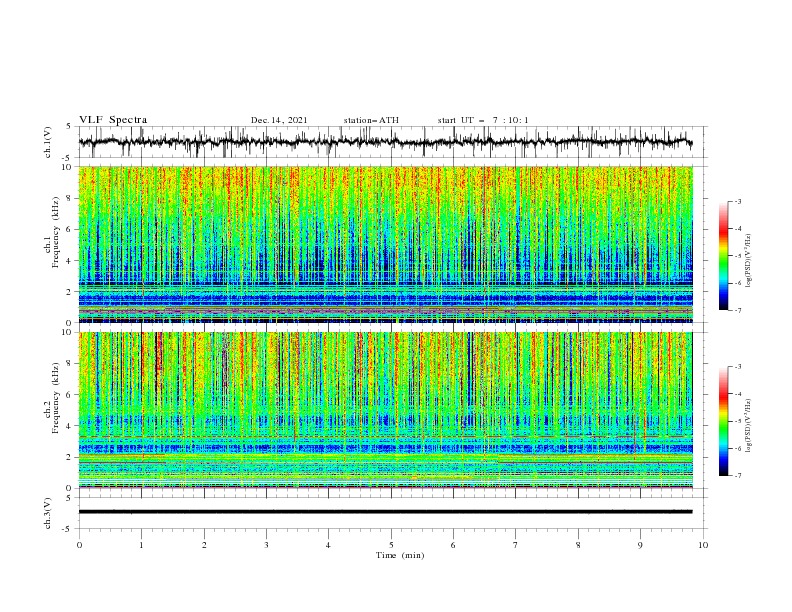Click the time axis tick label "5"

point(391,545)
